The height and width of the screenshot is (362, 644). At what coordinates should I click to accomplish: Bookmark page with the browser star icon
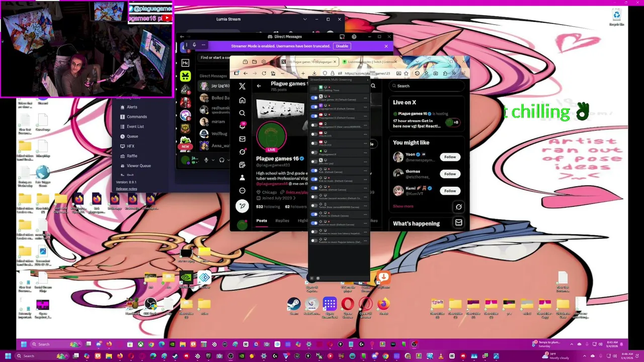pyautogui.click(x=406, y=73)
